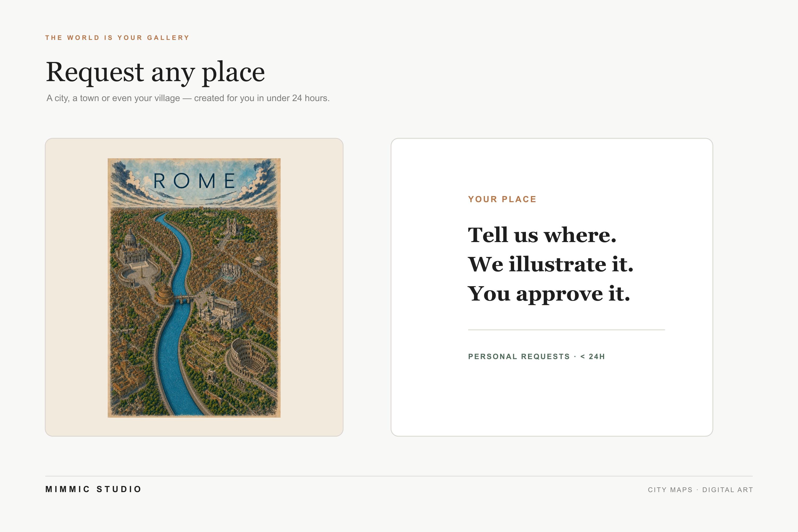Click "We illustrate it." headline line
This screenshot has height=532, width=798.
pyautogui.click(x=550, y=264)
